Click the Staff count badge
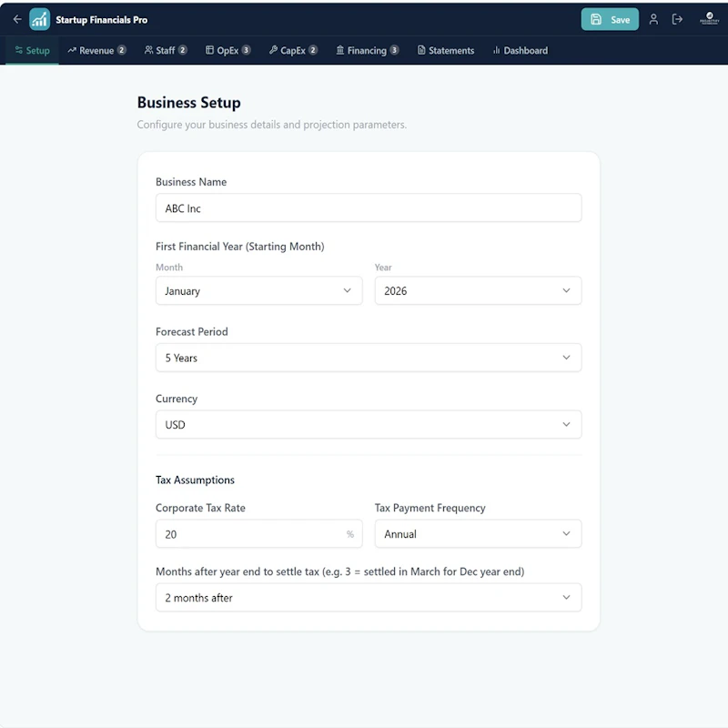The image size is (728, 728). pos(183,50)
